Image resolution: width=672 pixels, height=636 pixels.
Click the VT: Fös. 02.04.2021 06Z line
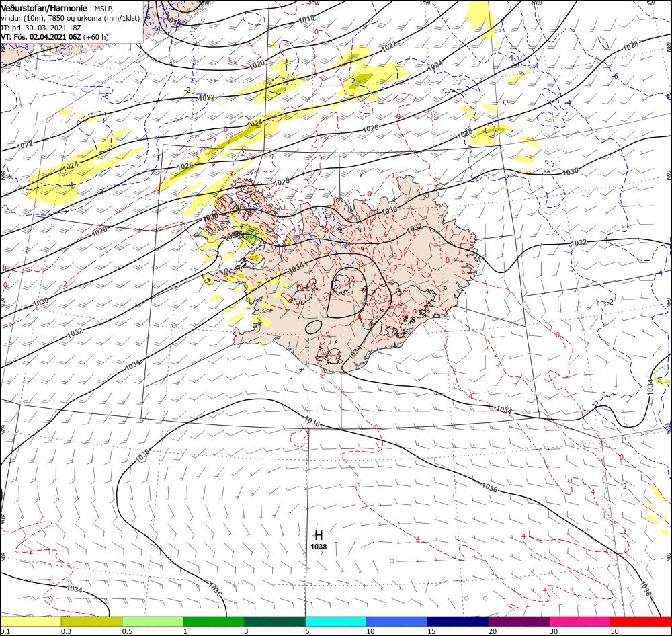pos(54,37)
